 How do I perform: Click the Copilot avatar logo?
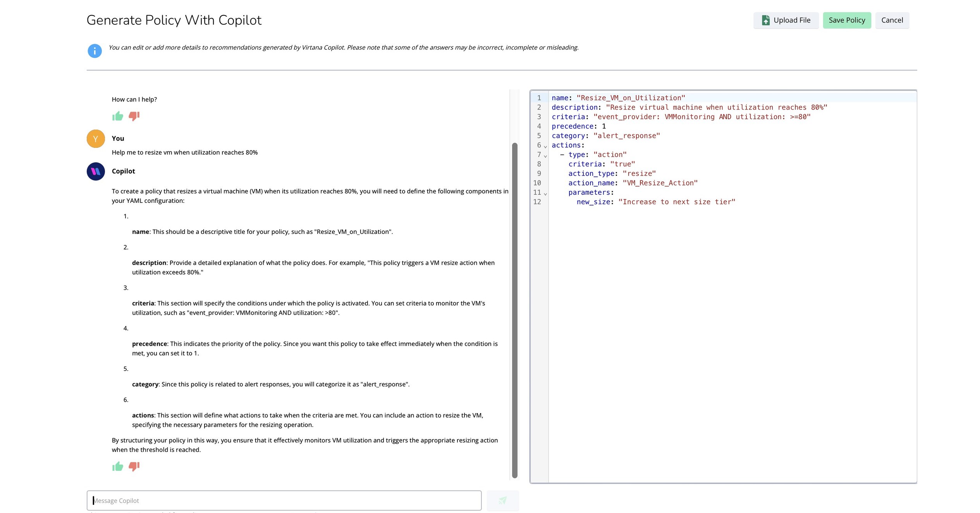click(x=96, y=171)
